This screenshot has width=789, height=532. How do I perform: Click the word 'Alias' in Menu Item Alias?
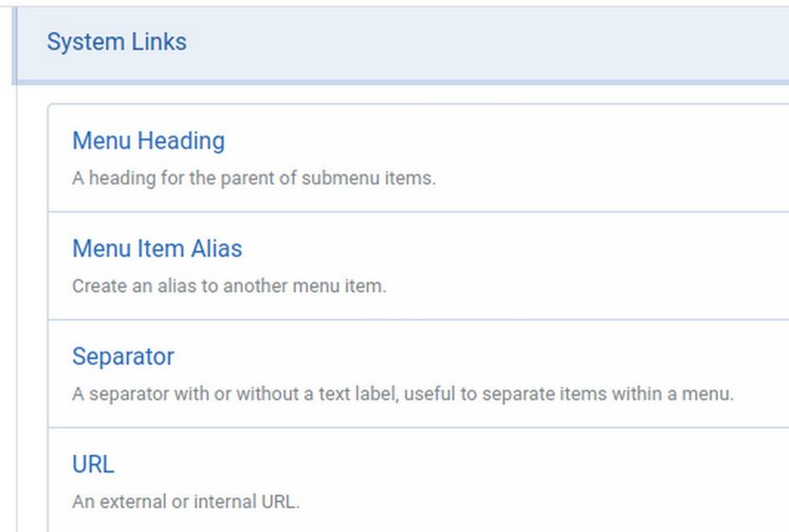click(216, 249)
